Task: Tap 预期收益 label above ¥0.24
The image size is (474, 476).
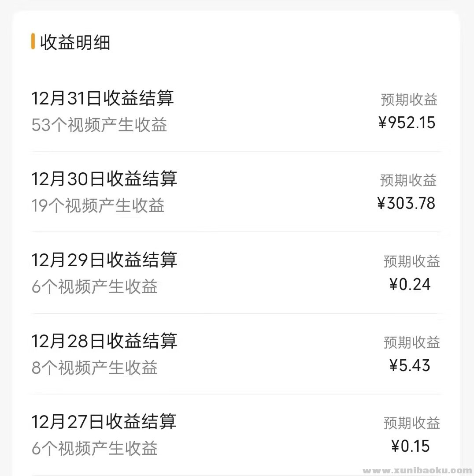Action: point(411,261)
